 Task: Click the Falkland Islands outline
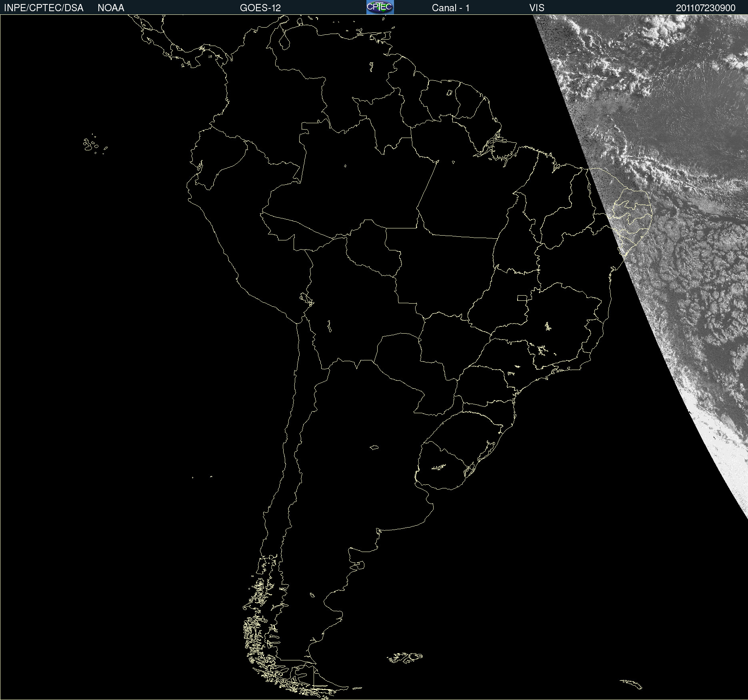(x=405, y=658)
